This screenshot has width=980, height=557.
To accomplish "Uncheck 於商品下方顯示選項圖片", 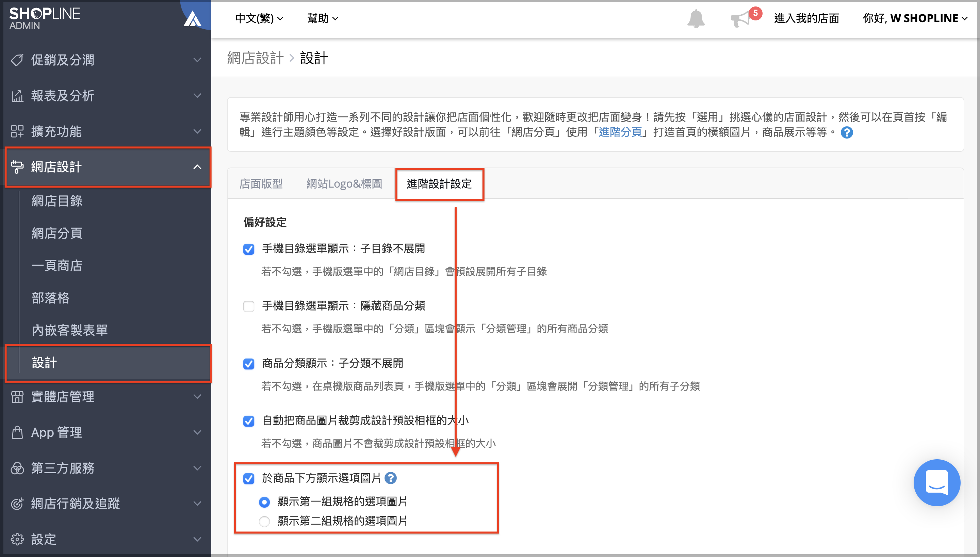I will pos(249,478).
